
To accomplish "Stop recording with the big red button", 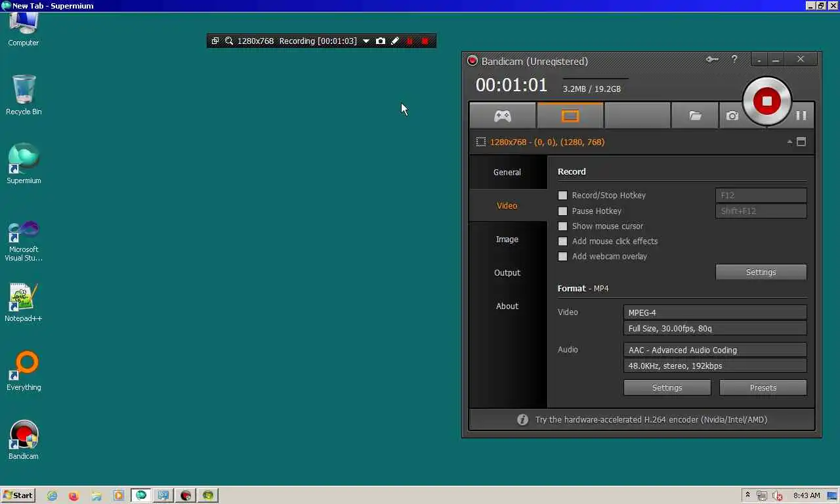I will (766, 101).
